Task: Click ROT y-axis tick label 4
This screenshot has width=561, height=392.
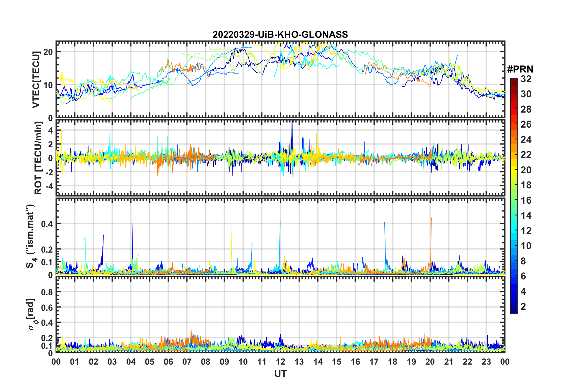Action: (x=50, y=130)
